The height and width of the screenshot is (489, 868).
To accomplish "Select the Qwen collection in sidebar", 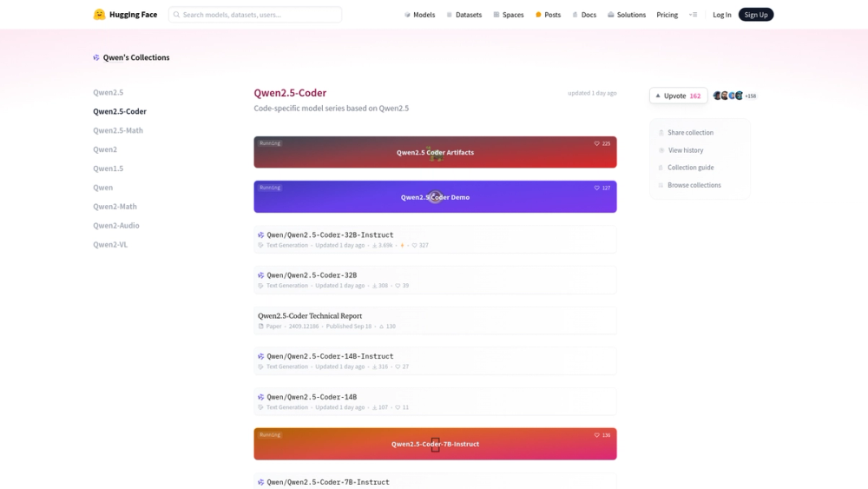I will pos(103,188).
